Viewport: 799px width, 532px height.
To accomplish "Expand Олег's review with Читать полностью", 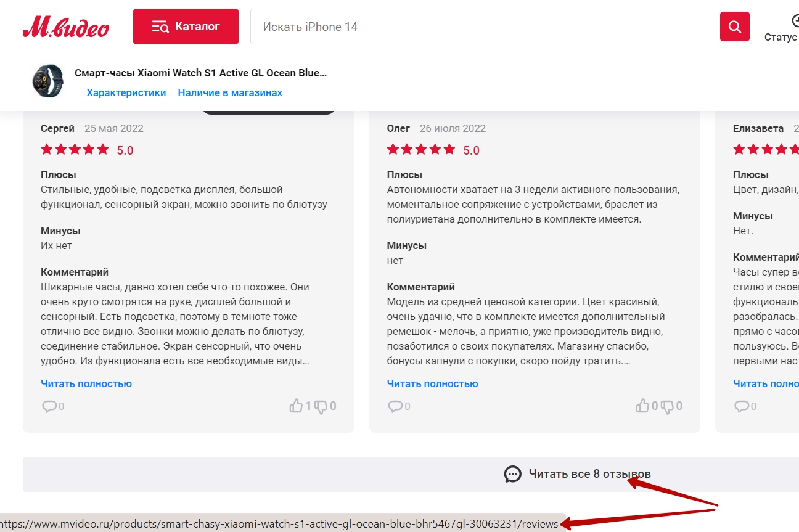I will click(432, 383).
